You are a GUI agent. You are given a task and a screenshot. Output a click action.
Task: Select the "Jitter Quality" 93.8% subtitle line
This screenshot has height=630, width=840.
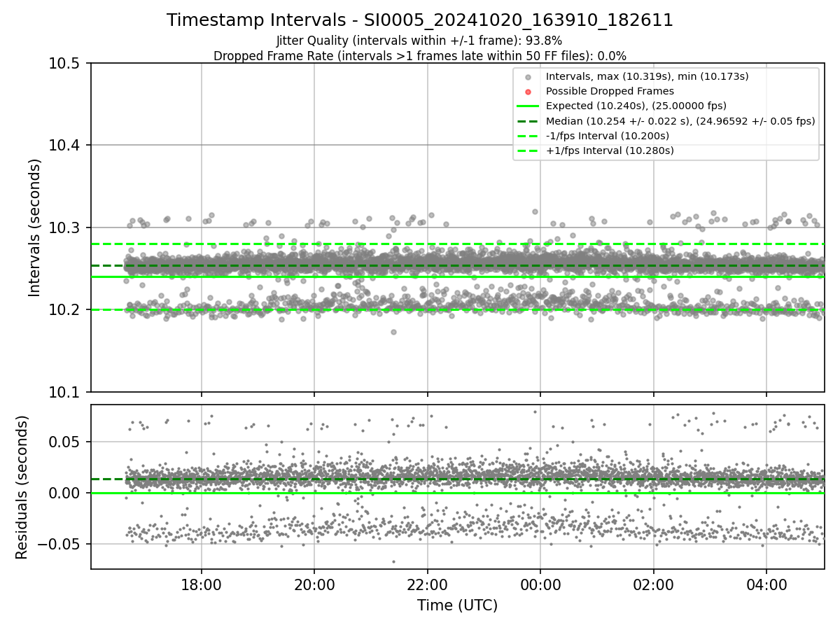(420, 41)
